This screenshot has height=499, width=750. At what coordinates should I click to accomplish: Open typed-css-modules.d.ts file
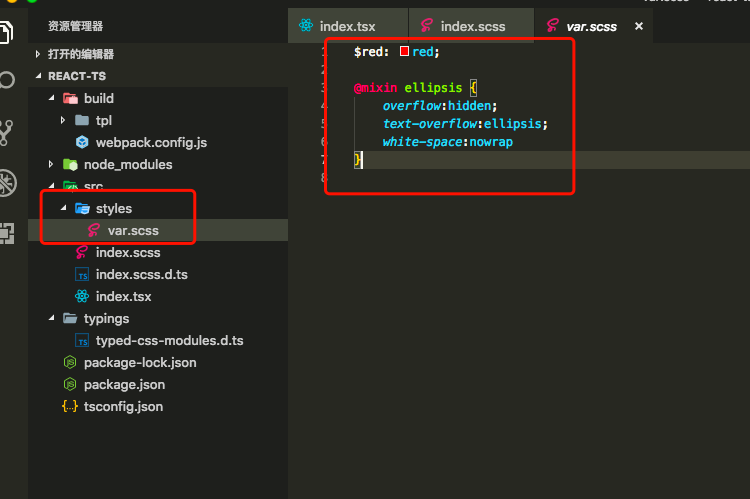coord(169,341)
